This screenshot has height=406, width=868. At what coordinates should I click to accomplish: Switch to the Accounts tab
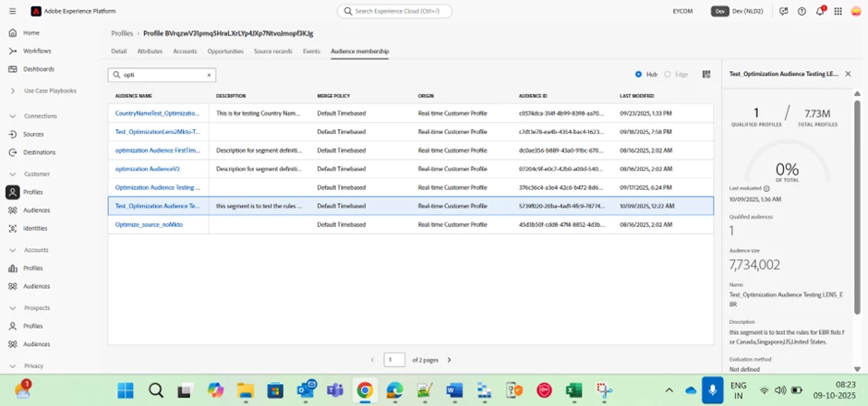pyautogui.click(x=185, y=51)
